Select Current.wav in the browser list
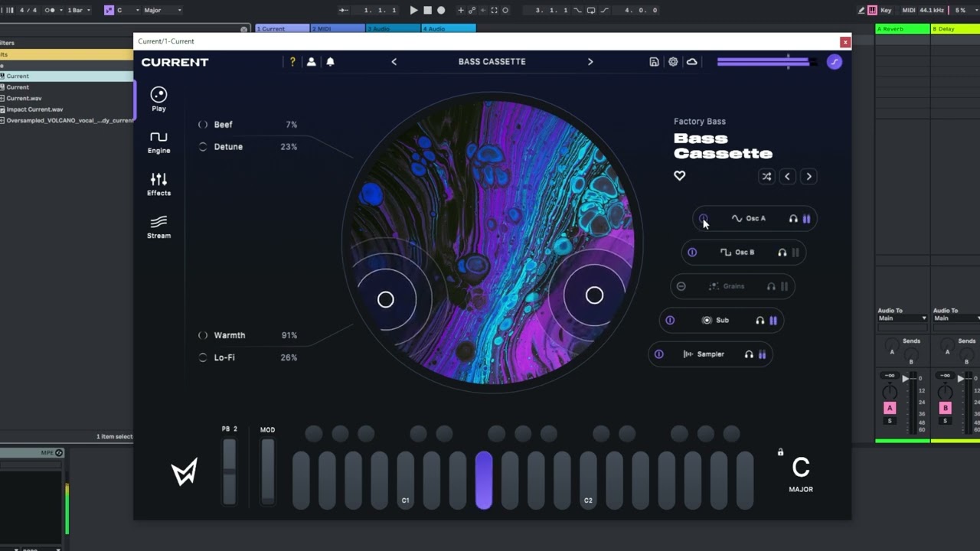Screen dimensions: 980x551 [x=24, y=98]
